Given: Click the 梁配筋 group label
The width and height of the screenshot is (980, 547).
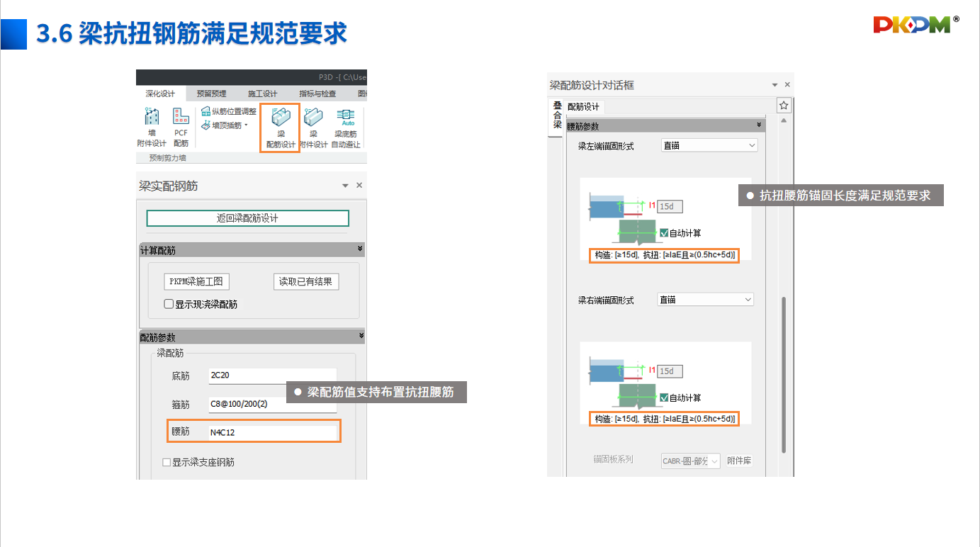Looking at the screenshot, I should click(170, 352).
